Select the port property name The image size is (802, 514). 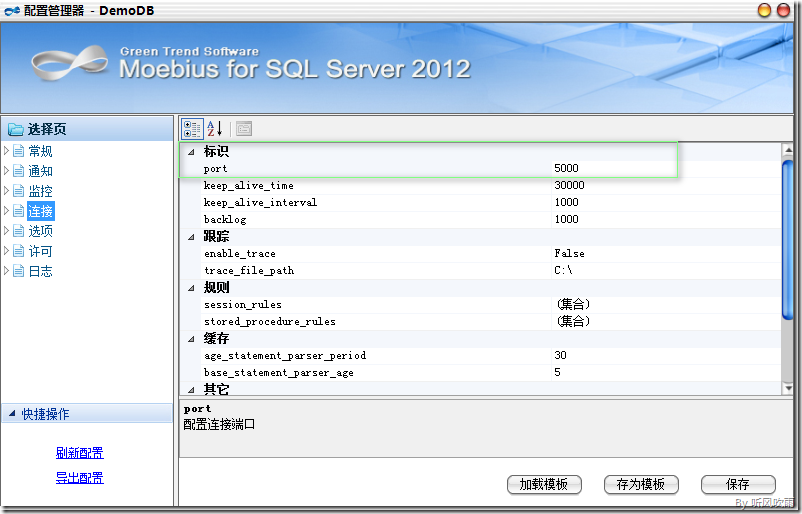click(x=215, y=169)
